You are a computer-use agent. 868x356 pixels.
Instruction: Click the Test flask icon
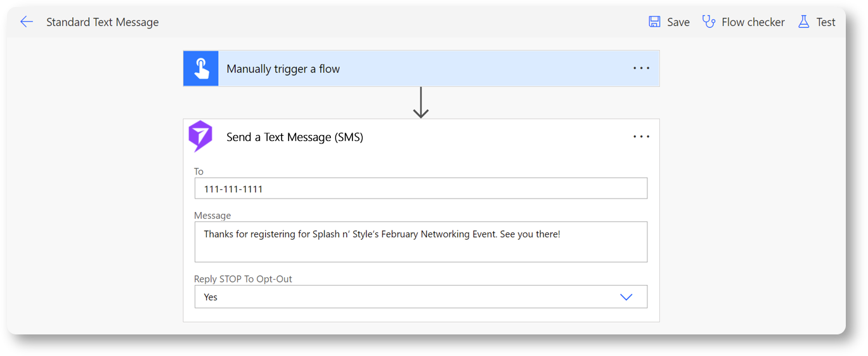[x=803, y=22]
